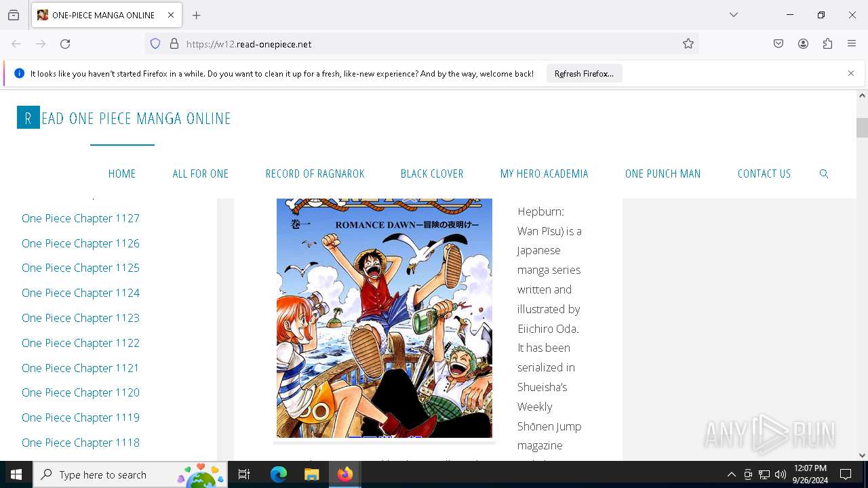Click the taskbar search box
This screenshot has height=488, width=868.
click(130, 474)
